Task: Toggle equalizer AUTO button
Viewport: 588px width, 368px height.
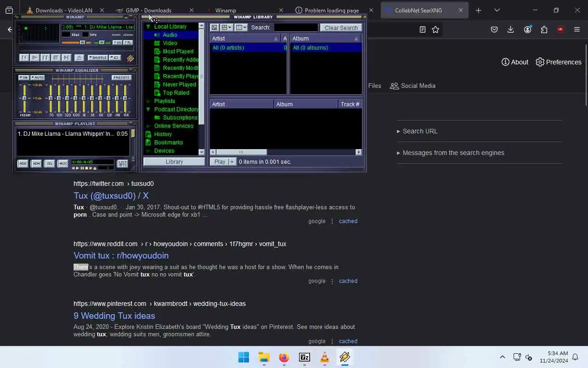Action: [37, 77]
